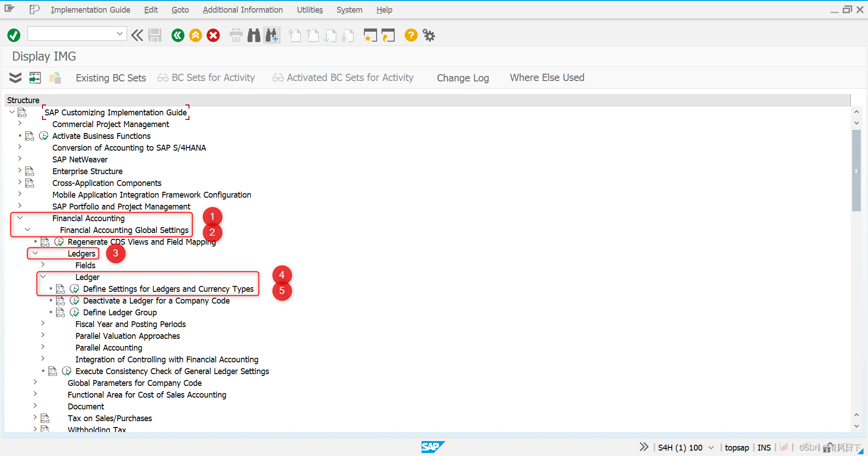Expand the status bar double-chevron
Screen dimensions: 868x456
click(x=644, y=447)
